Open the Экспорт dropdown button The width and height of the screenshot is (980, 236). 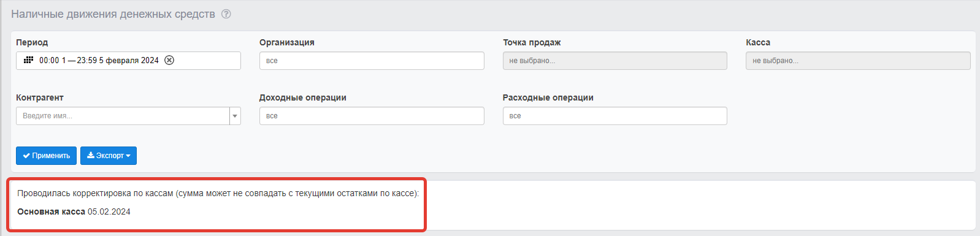click(x=109, y=156)
